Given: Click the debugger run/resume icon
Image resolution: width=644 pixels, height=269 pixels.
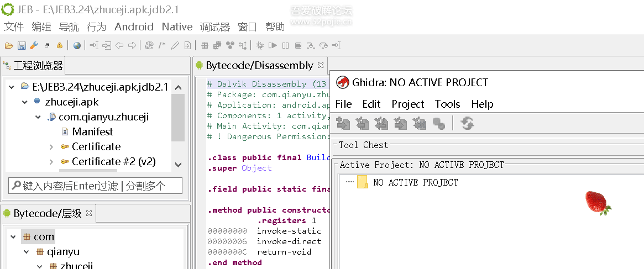Looking at the screenshot, I should (273, 46).
